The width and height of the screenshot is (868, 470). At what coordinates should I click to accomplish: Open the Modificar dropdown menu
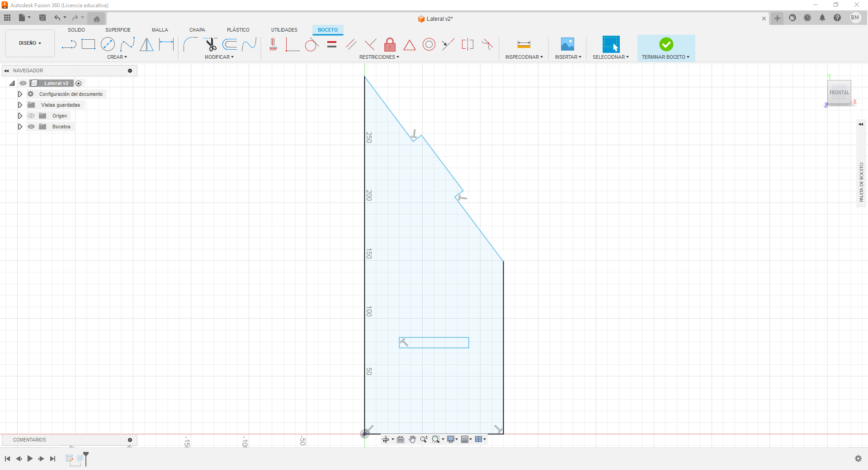[x=219, y=57]
